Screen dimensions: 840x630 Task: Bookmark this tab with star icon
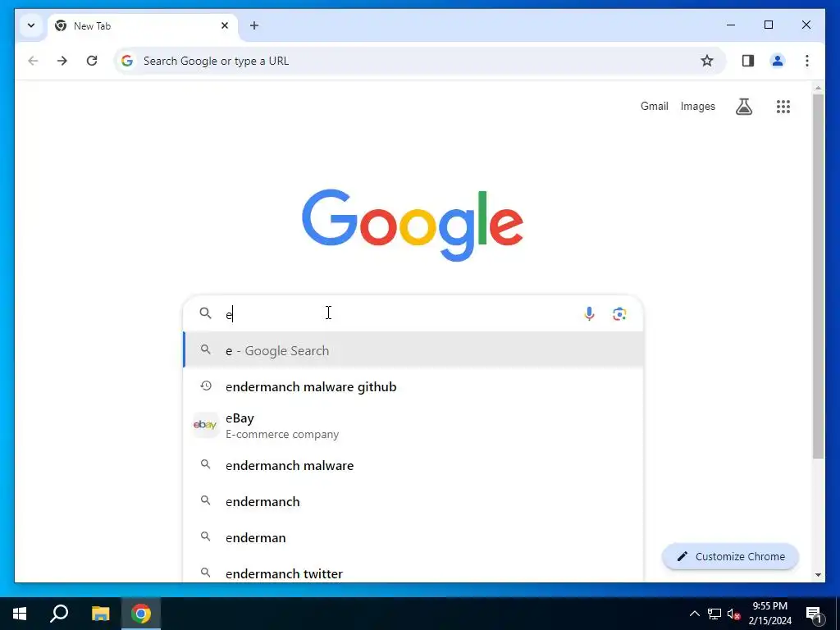[x=707, y=61]
